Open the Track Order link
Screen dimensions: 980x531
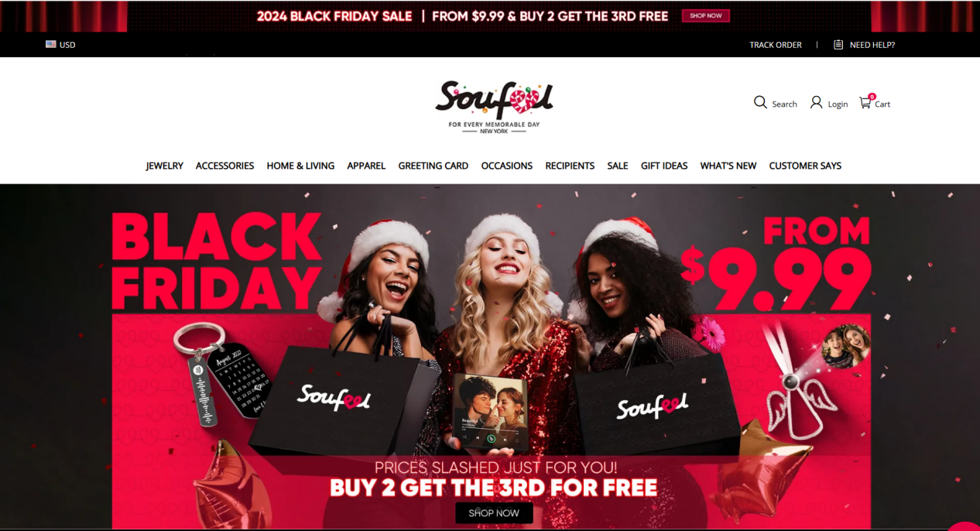pos(776,45)
